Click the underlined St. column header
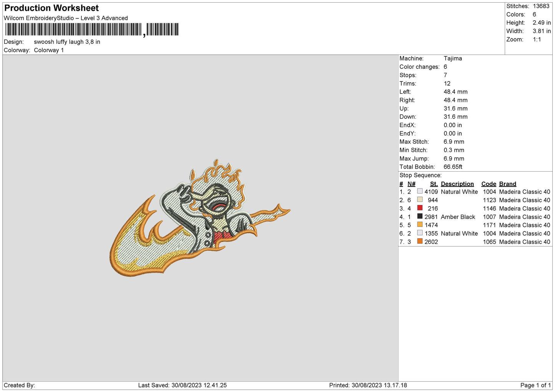This screenshot has width=555, height=392. pyautogui.click(x=434, y=184)
